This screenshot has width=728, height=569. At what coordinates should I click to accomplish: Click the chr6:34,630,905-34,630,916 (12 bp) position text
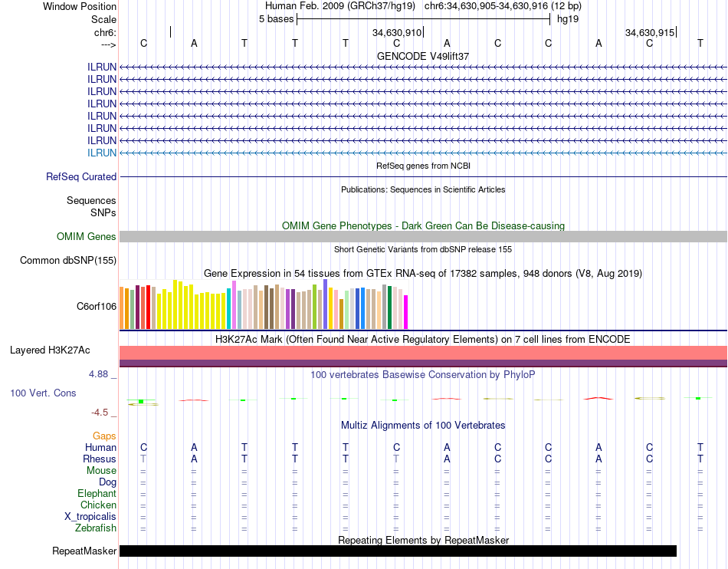503,6
